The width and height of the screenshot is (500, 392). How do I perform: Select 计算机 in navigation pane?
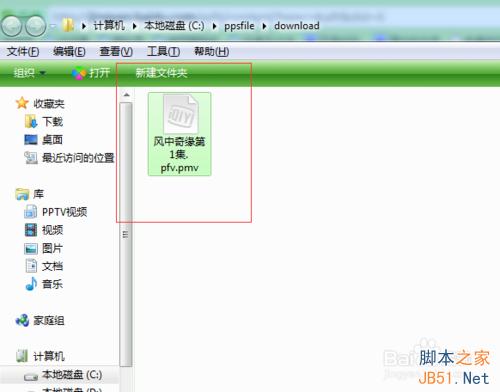tap(49, 356)
